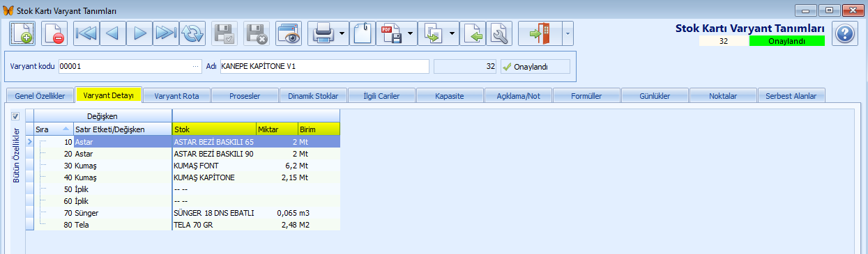The width and height of the screenshot is (868, 254).
Task: Click the import page with green arrow icon
Action: pyautogui.click(x=473, y=33)
